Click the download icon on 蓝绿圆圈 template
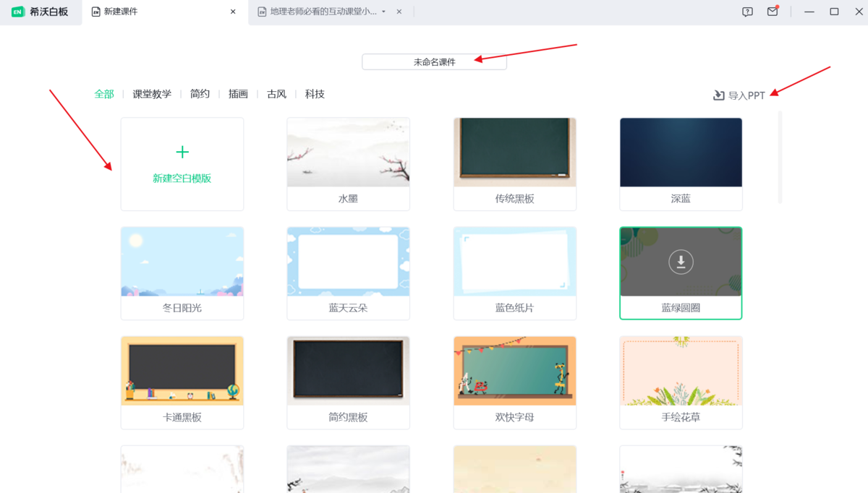 [x=681, y=262]
